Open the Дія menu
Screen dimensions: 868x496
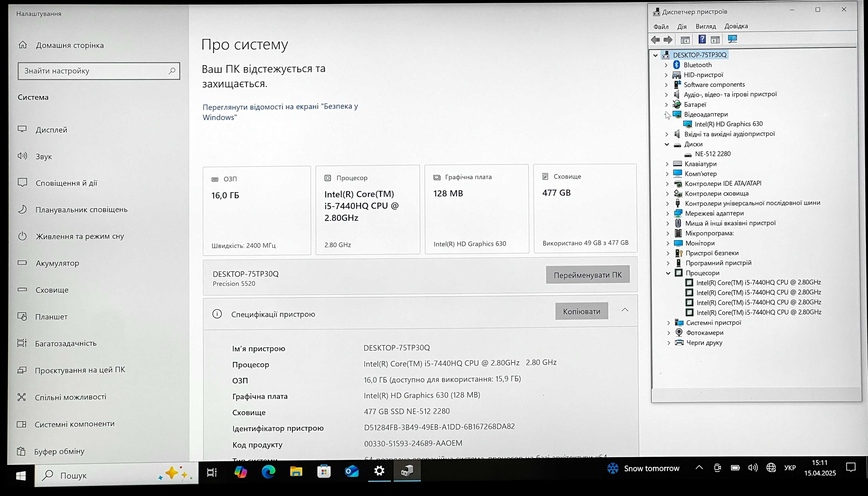coord(682,27)
